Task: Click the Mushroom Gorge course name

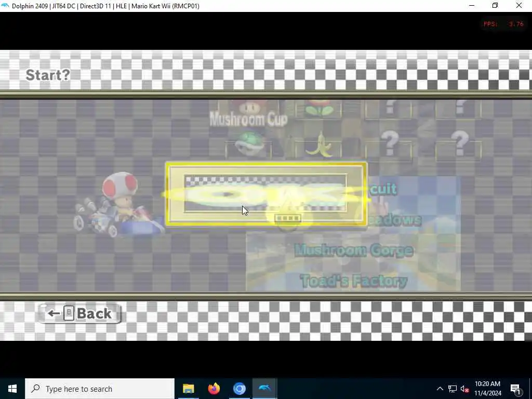Action: point(354,250)
